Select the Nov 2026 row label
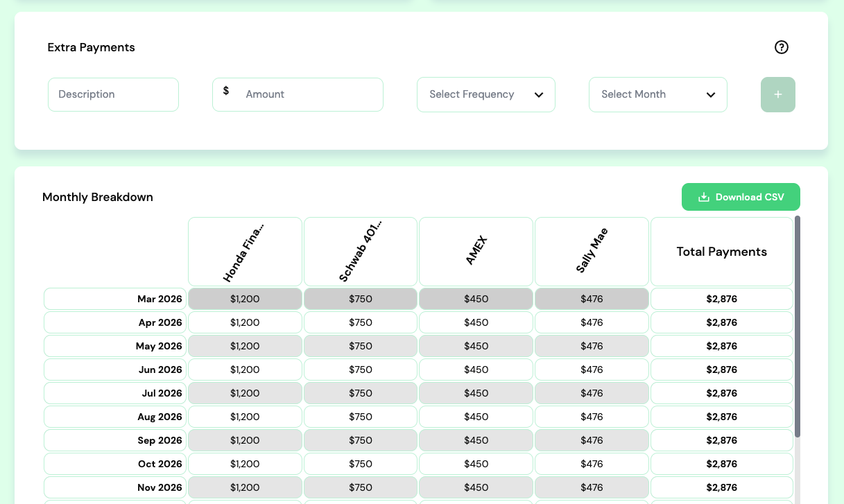Viewport: 844px width, 504px height. (115, 487)
